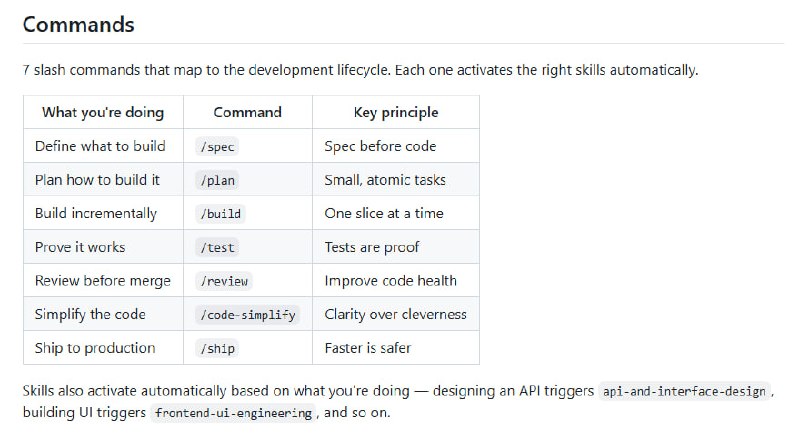Click the "Faster is safer" cell
Image resolution: width=800 pixels, height=441 pixels.
(x=368, y=348)
